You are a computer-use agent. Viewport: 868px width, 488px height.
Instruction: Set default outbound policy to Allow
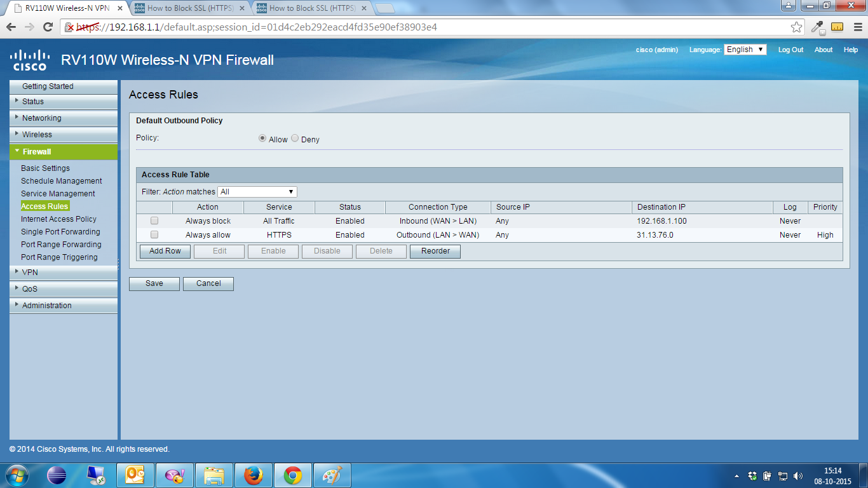262,139
